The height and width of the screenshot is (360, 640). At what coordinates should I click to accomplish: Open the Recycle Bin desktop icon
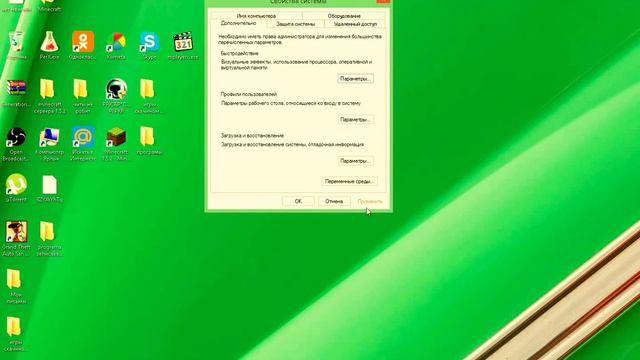pos(16,42)
